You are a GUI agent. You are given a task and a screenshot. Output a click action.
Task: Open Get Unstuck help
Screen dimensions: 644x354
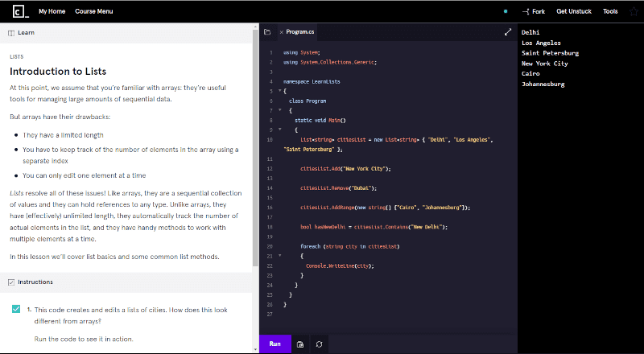tap(574, 11)
